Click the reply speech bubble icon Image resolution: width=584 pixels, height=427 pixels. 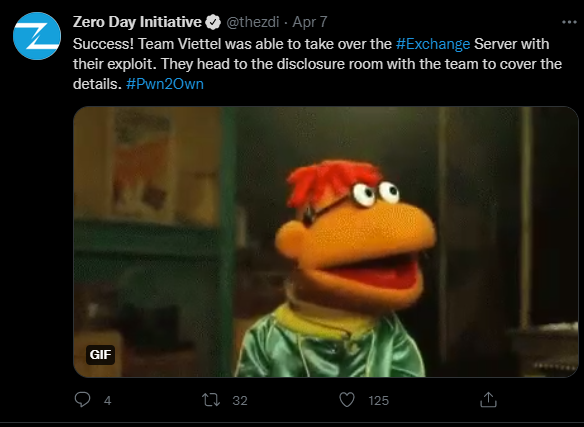(x=82, y=400)
